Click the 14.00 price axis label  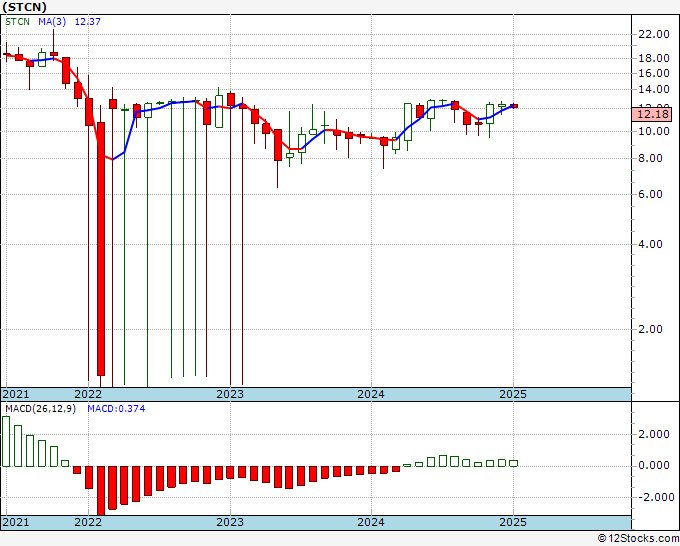654,90
